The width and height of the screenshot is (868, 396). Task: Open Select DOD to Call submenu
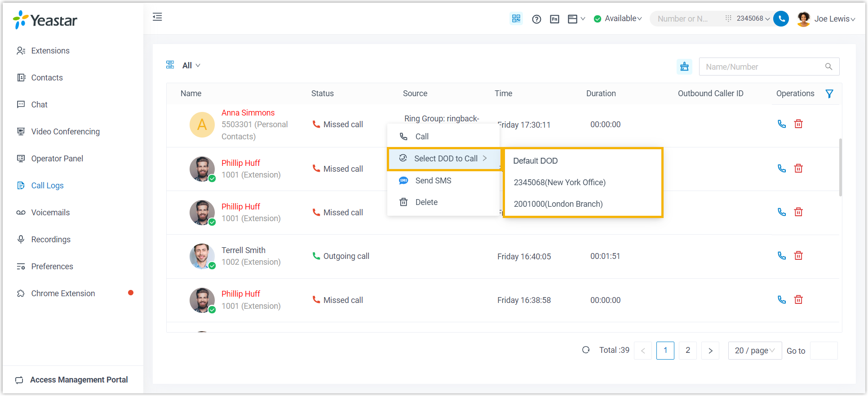pos(444,159)
